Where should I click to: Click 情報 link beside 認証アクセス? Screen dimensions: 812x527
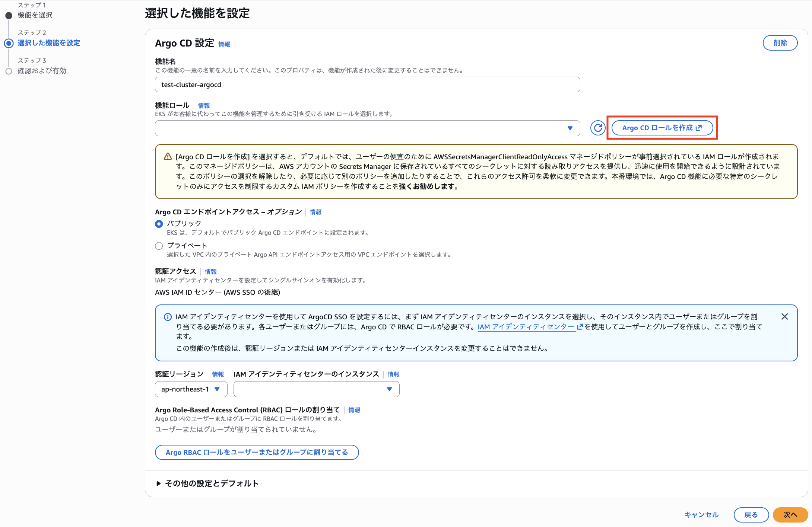[210, 272]
